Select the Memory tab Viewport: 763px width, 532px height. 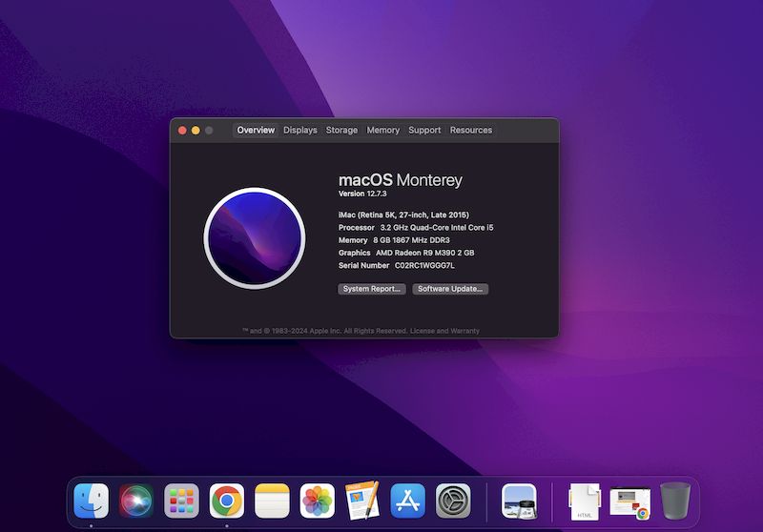383,131
